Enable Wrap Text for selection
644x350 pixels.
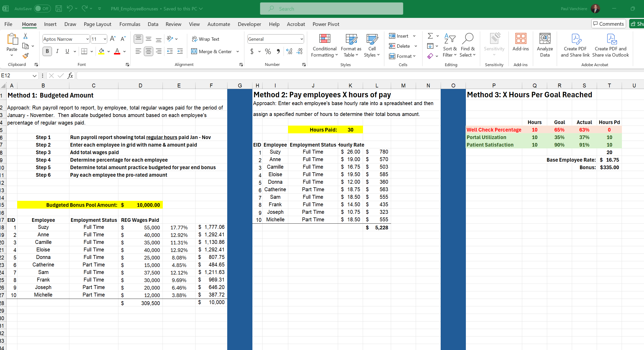coord(206,39)
